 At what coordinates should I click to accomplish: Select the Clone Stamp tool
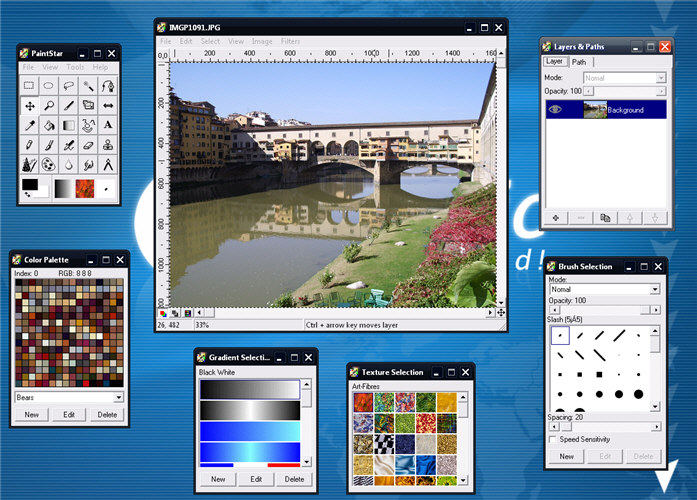108,145
